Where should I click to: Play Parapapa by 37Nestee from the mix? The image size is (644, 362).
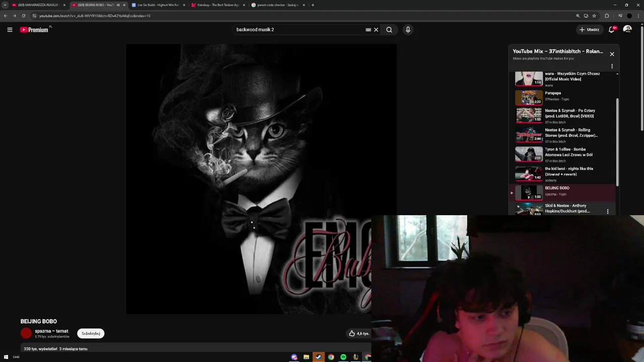pyautogui.click(x=563, y=97)
